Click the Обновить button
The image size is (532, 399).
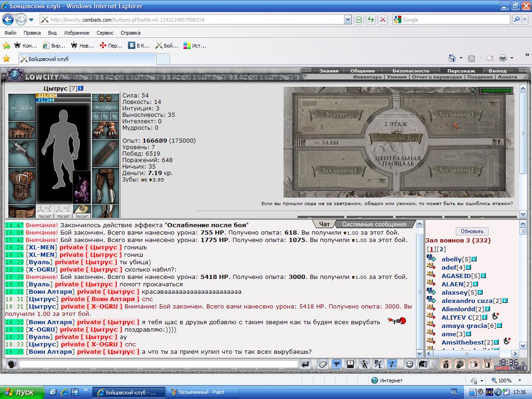(x=472, y=231)
